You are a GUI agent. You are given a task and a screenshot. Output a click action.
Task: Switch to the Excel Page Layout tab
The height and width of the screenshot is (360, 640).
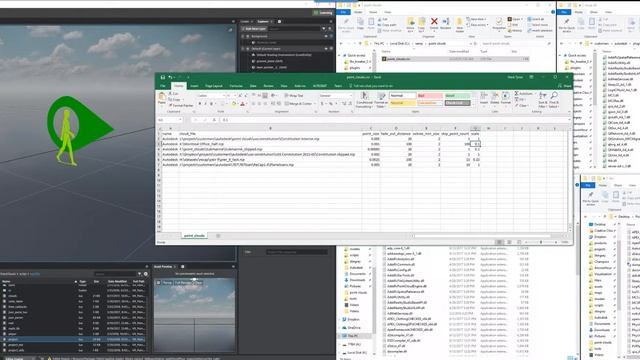click(213, 86)
